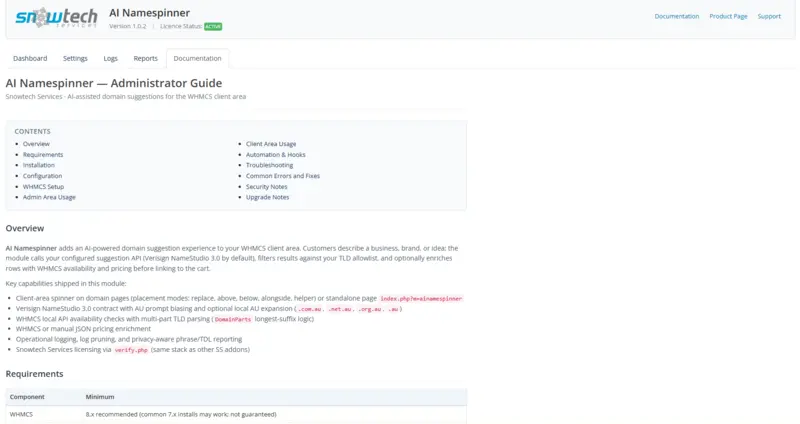This screenshot has width=800, height=424.
Task: Click the WHMCS table cell
Action: [x=21, y=414]
